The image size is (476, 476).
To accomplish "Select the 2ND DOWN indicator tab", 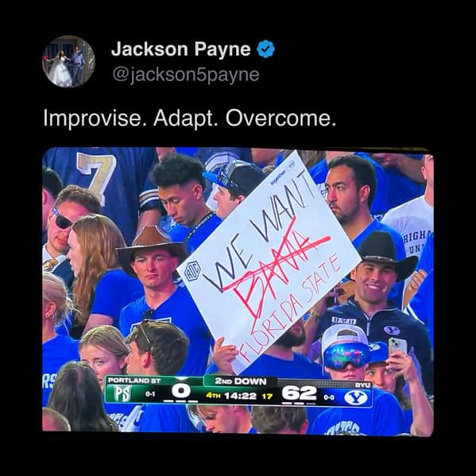I will coord(241,381).
